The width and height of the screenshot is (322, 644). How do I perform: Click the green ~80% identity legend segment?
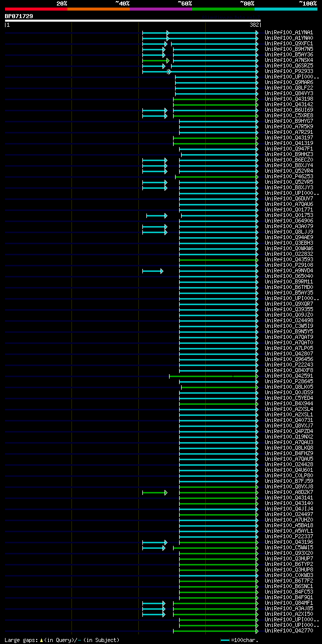[x=223, y=9]
